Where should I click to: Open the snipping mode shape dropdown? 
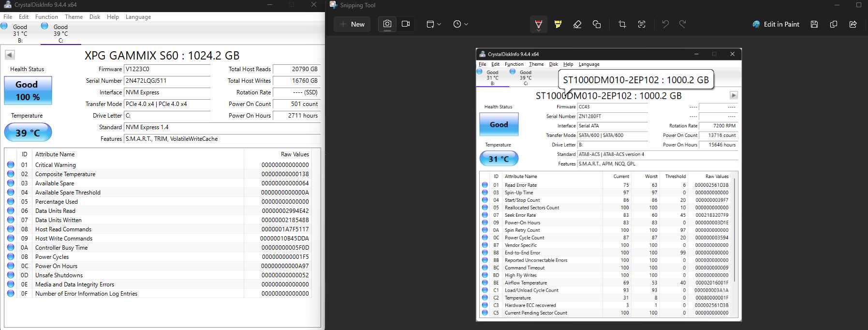434,24
